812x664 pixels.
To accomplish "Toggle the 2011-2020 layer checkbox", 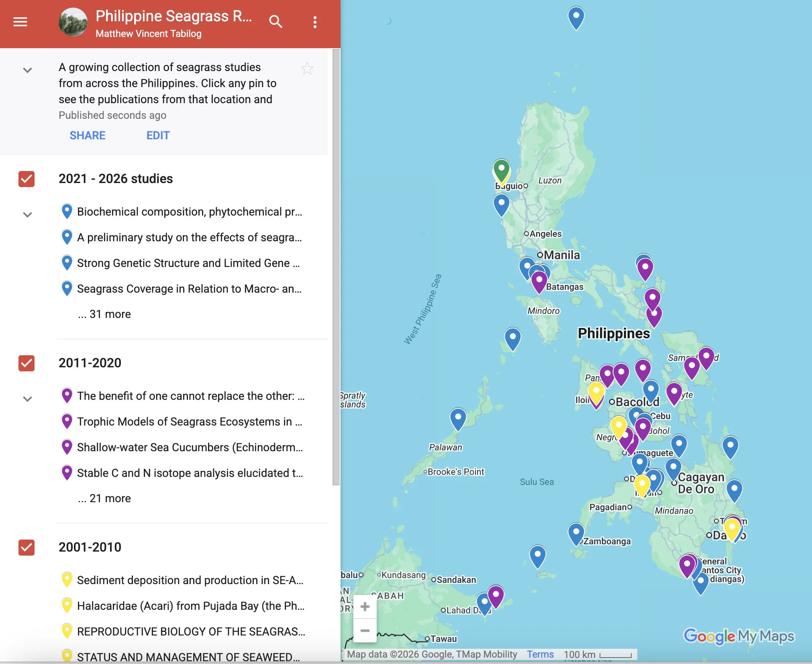I will [x=27, y=363].
